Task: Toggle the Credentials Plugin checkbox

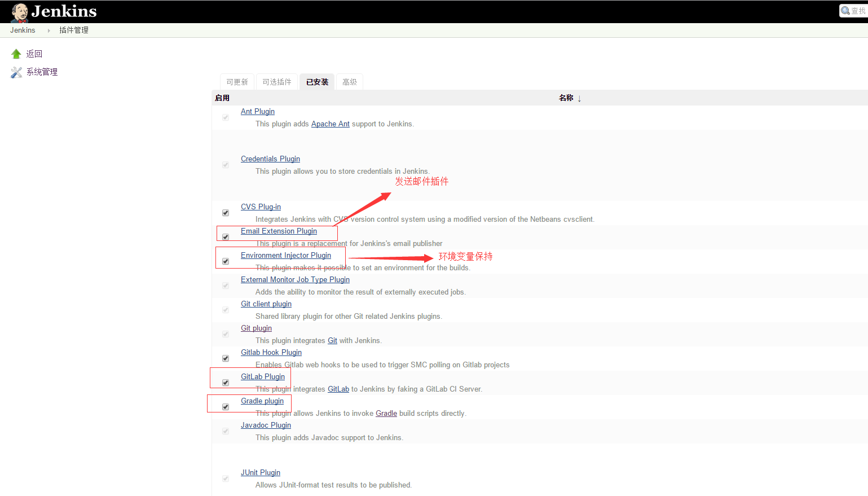Action: point(226,165)
